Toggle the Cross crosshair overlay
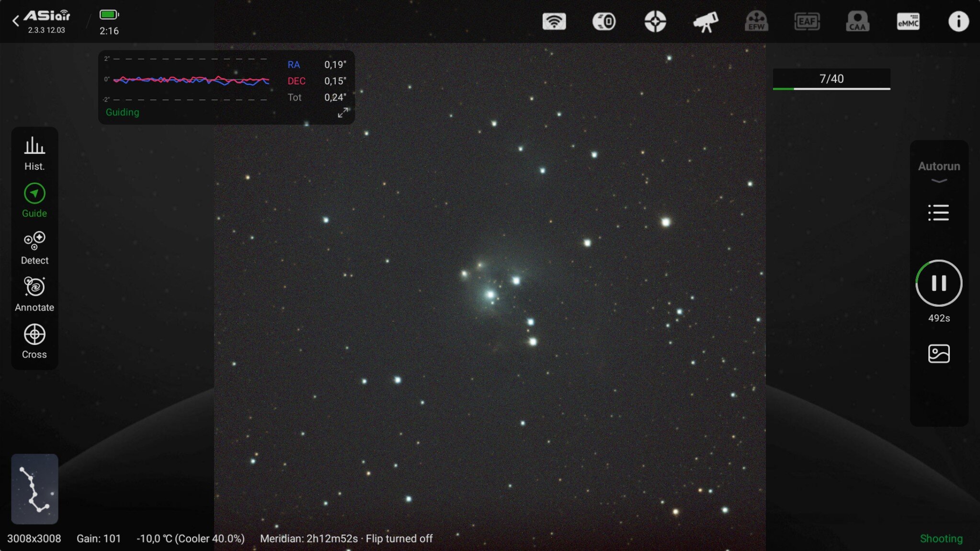The image size is (980, 551). [x=34, y=341]
